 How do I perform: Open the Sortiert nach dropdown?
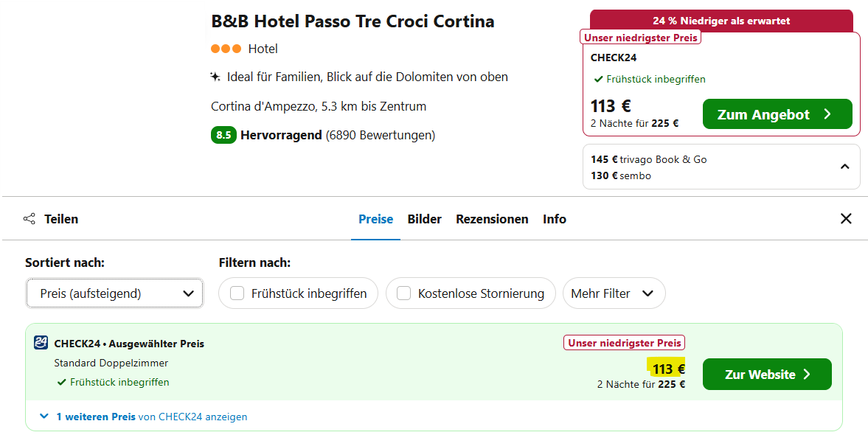coord(114,293)
